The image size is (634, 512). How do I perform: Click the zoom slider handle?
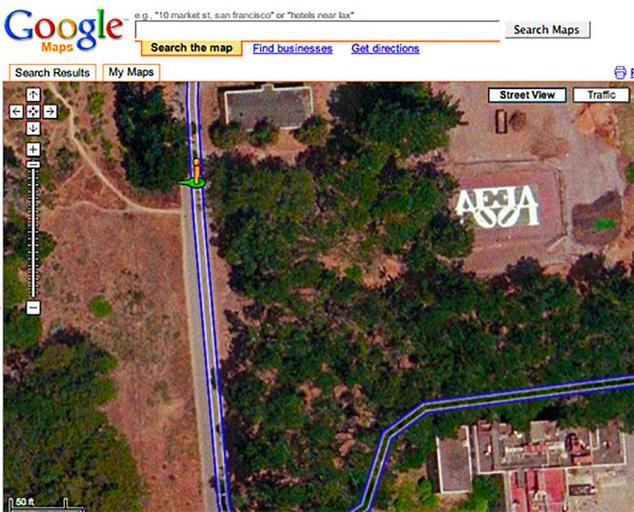[33, 165]
